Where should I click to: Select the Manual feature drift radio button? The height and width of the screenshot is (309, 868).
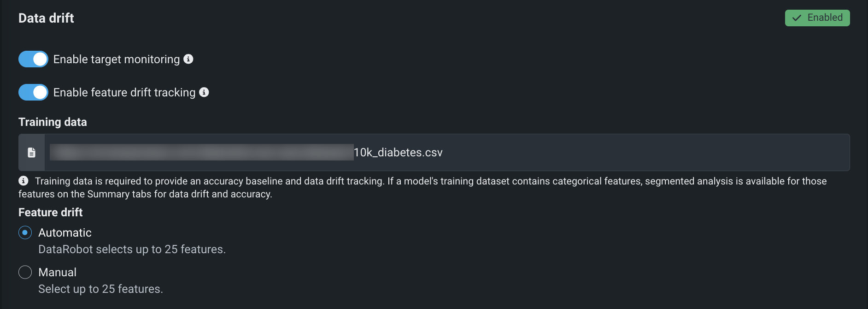(25, 272)
